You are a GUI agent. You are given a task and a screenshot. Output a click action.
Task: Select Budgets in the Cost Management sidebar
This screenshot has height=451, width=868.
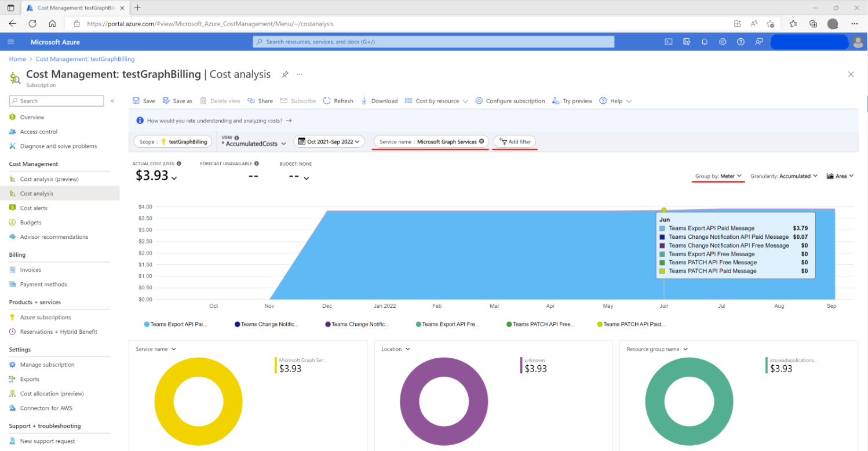30,222
